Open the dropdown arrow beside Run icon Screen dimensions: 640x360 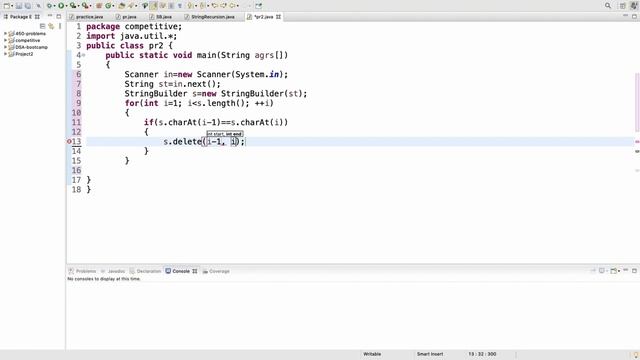pyautogui.click(x=66, y=6)
